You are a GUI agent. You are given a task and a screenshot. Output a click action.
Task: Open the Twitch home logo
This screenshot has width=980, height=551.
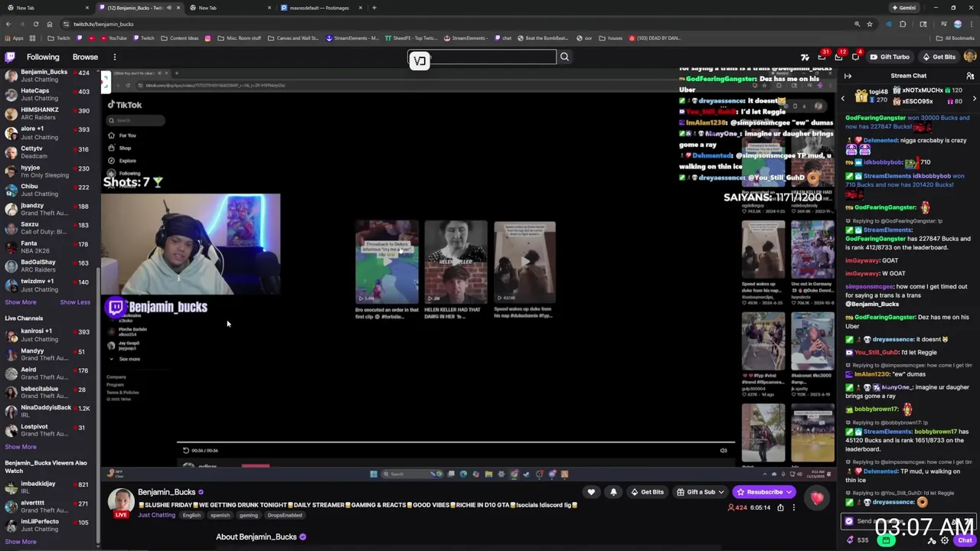tap(10, 57)
